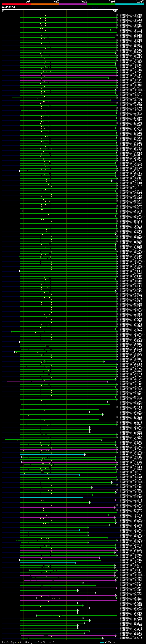This screenshot has height=644, width=146.
Task: Click the cyan alignment bar for Q7QEB0
Action: click(51, 497)
